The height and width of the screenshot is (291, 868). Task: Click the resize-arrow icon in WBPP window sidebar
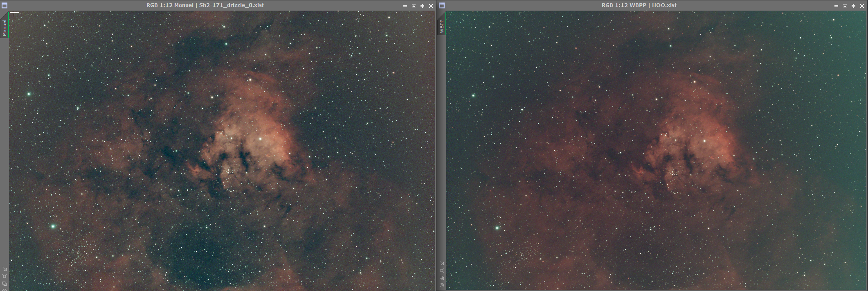[x=442, y=263]
